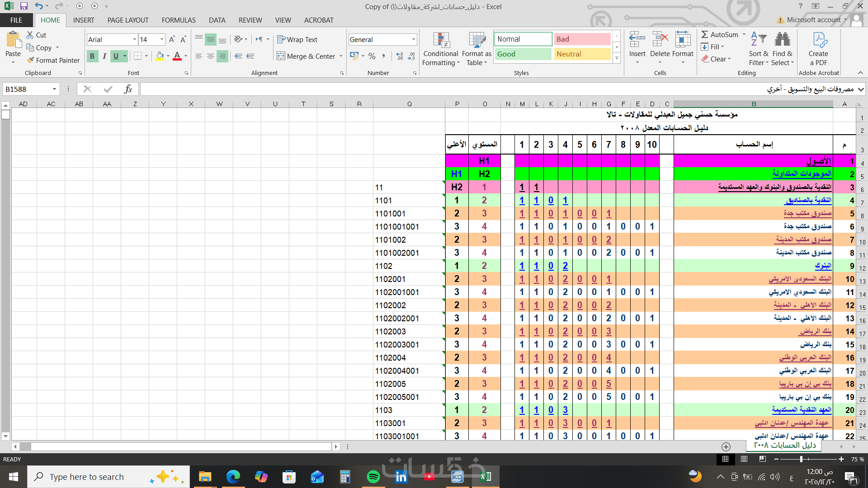868x488 pixels.
Task: Apply the Bad cell style
Action: point(582,39)
